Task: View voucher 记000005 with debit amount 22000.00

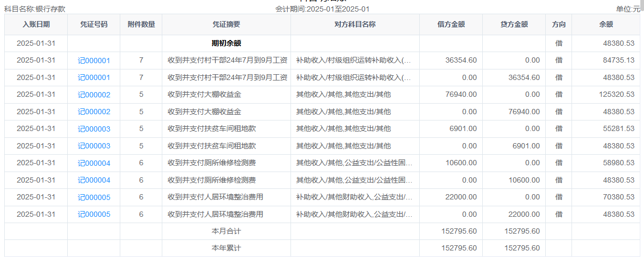Action: [x=94, y=197]
